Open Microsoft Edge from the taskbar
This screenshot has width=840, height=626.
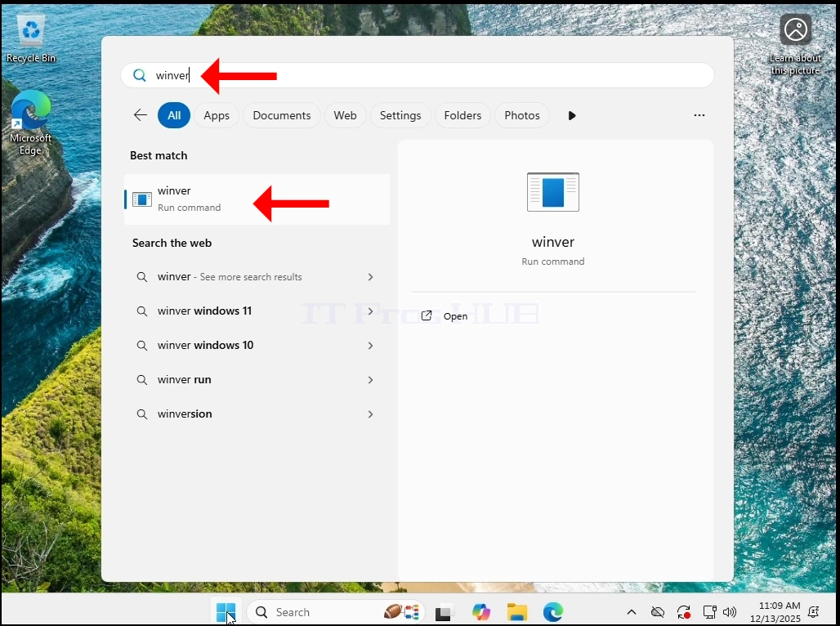click(553, 611)
